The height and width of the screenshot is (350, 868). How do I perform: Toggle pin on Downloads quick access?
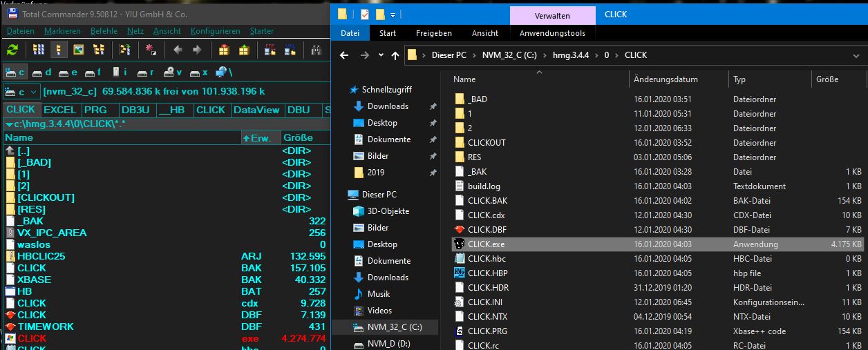(433, 106)
